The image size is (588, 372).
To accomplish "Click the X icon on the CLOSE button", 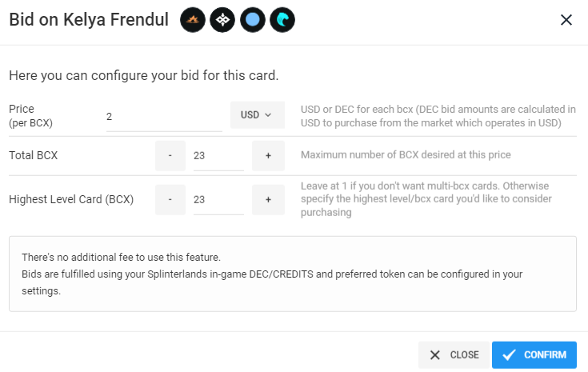I will pos(435,354).
